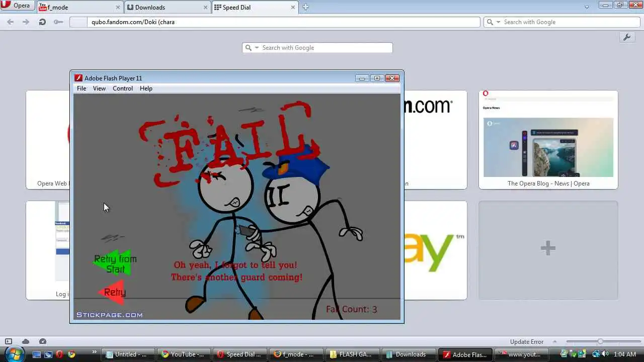Select the Speed Dial tab
This screenshot has width=644, height=362.
point(255,7)
